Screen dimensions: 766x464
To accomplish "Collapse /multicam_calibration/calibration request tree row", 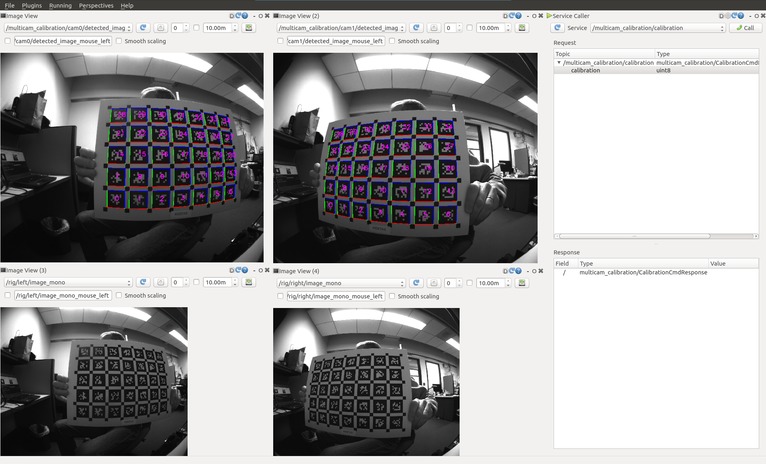I will 559,63.
